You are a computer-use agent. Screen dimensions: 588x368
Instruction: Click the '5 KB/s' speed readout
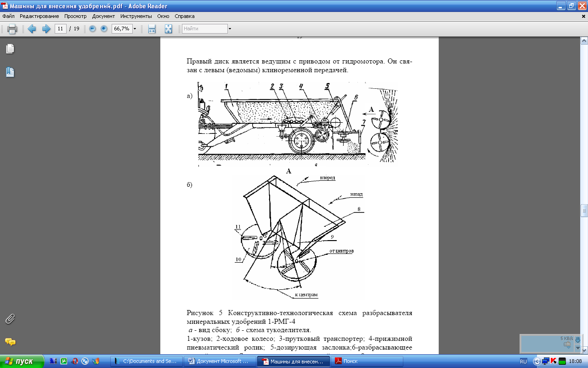tap(568, 338)
